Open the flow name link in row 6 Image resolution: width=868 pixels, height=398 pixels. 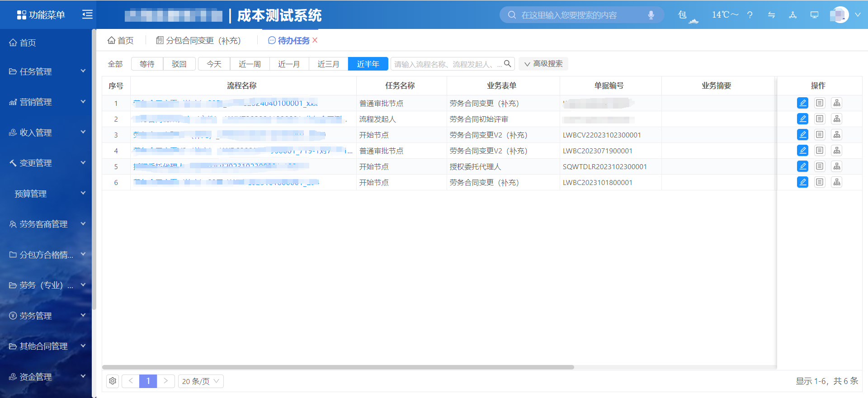[x=226, y=182]
